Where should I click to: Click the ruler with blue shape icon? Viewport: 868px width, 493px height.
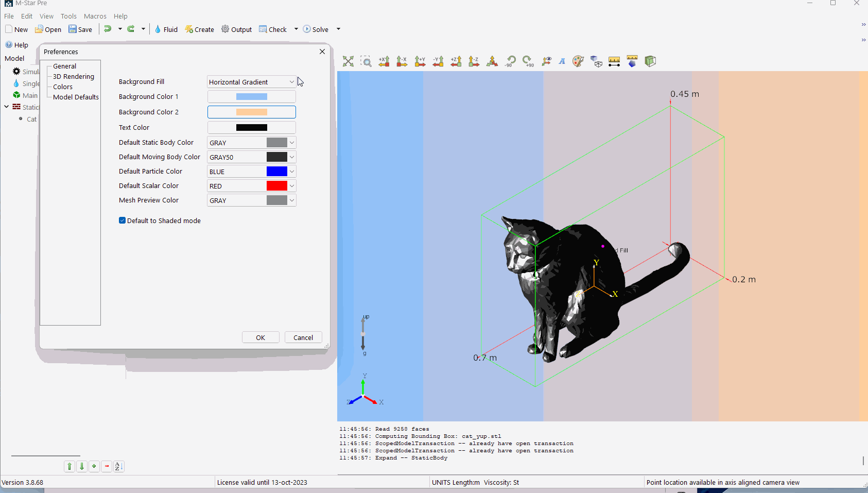coord(632,61)
